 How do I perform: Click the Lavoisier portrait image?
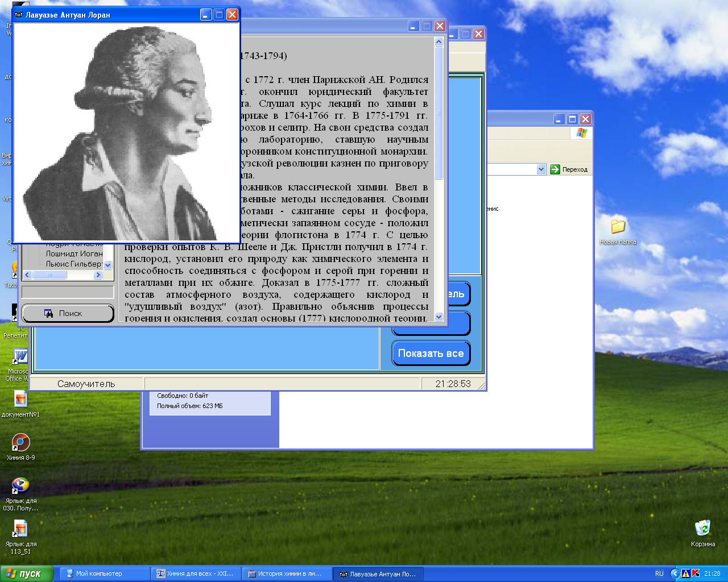pyautogui.click(x=126, y=133)
